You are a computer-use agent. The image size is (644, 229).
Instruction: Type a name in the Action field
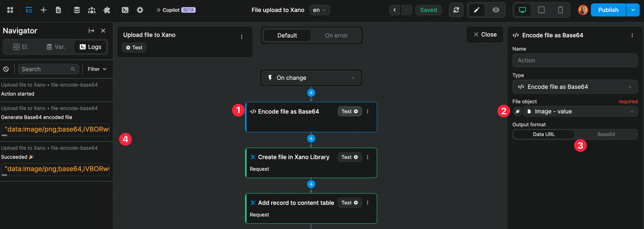coord(575,60)
